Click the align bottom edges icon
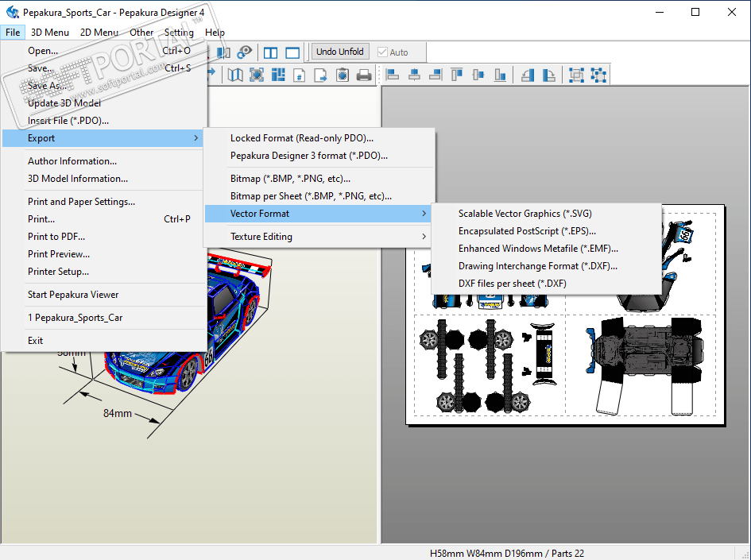The image size is (751, 560). click(x=500, y=75)
